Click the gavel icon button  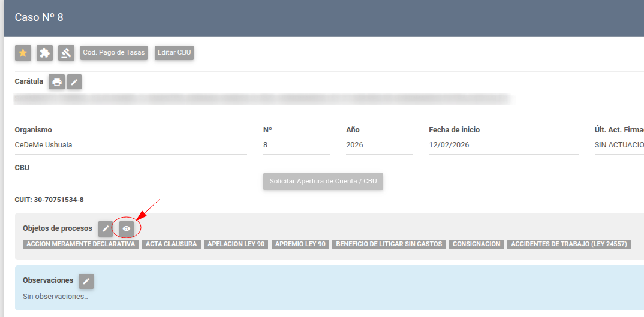tap(66, 53)
